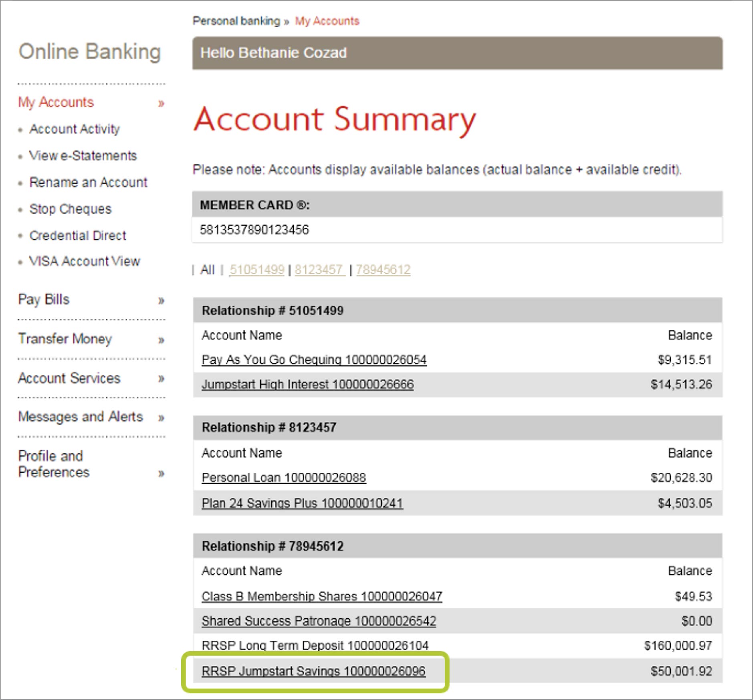Expand the Transfer Money section arrow
Image resolution: width=753 pixels, height=700 pixels.
(161, 340)
